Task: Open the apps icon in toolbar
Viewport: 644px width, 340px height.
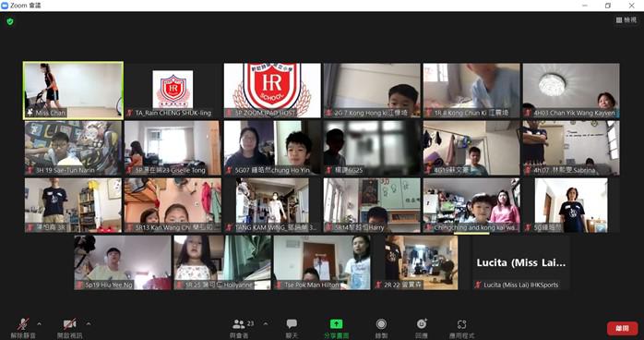Action: pyautogui.click(x=461, y=324)
